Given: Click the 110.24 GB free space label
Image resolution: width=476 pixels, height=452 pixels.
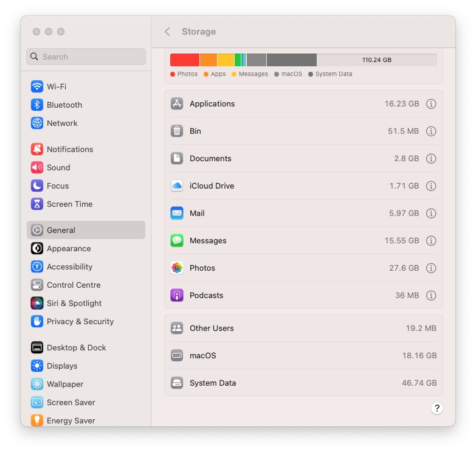Looking at the screenshot, I should 376,60.
